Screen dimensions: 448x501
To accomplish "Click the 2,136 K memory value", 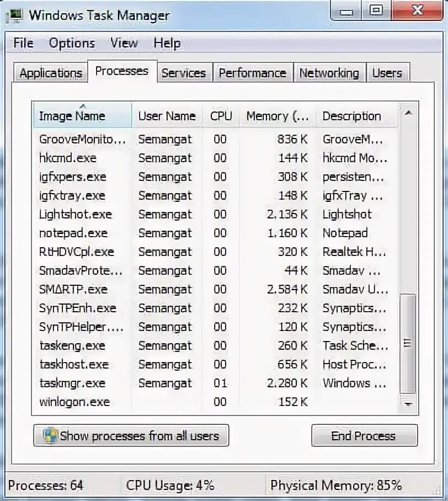I will tap(287, 214).
